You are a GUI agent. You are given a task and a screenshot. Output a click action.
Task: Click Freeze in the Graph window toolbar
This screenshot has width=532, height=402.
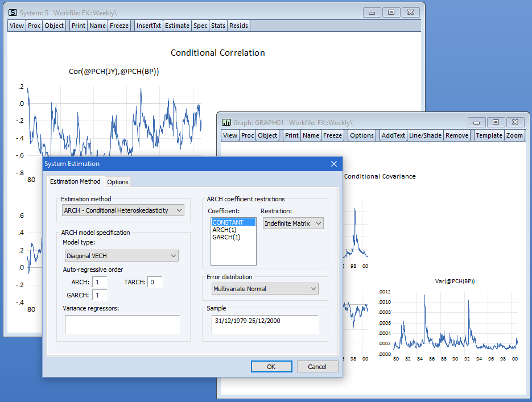tap(332, 135)
